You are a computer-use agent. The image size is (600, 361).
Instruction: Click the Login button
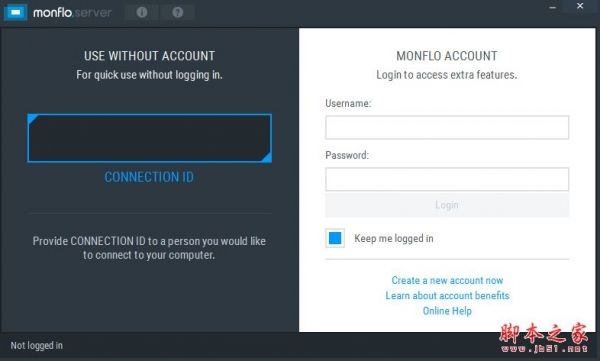[x=447, y=205]
